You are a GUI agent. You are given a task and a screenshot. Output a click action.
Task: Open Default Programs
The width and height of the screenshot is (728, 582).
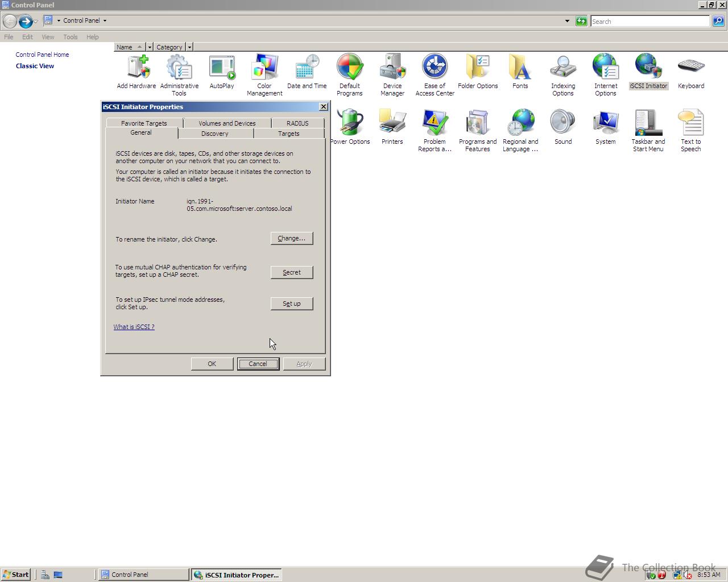tap(350, 74)
